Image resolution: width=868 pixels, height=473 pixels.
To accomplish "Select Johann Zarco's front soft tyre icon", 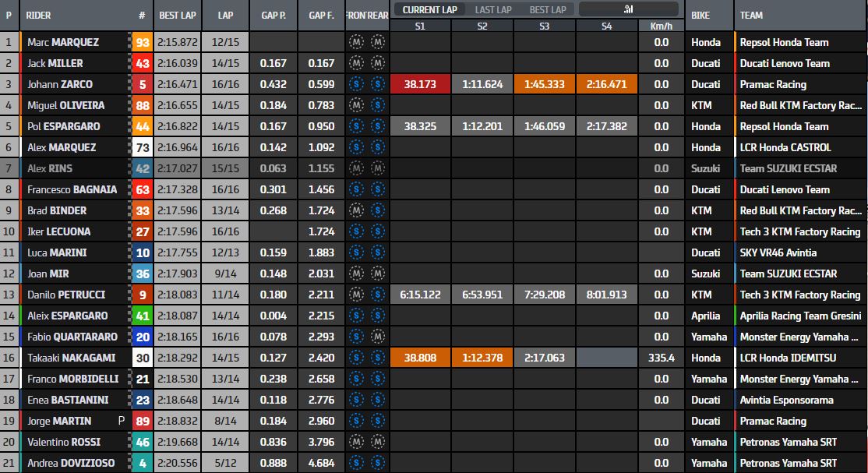I will [357, 84].
